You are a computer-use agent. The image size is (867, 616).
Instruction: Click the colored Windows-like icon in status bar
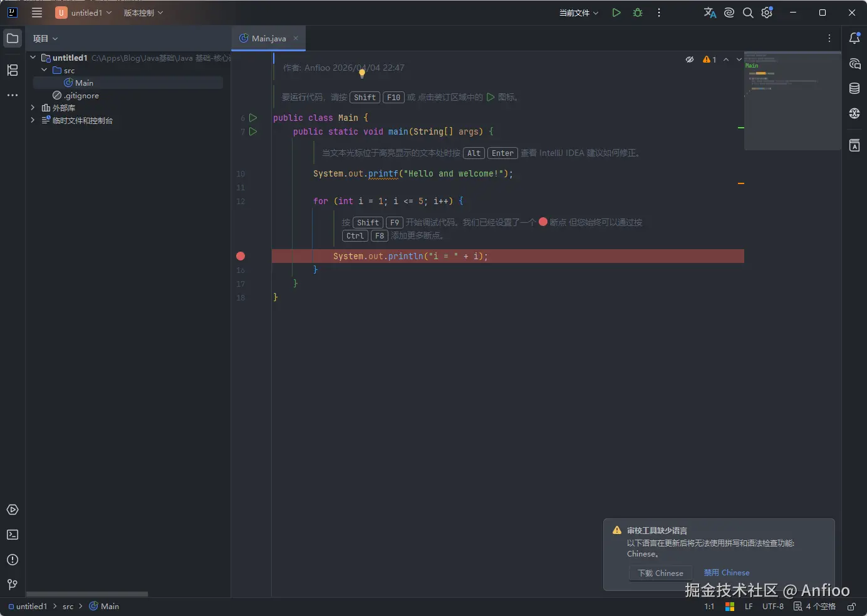pos(730,607)
